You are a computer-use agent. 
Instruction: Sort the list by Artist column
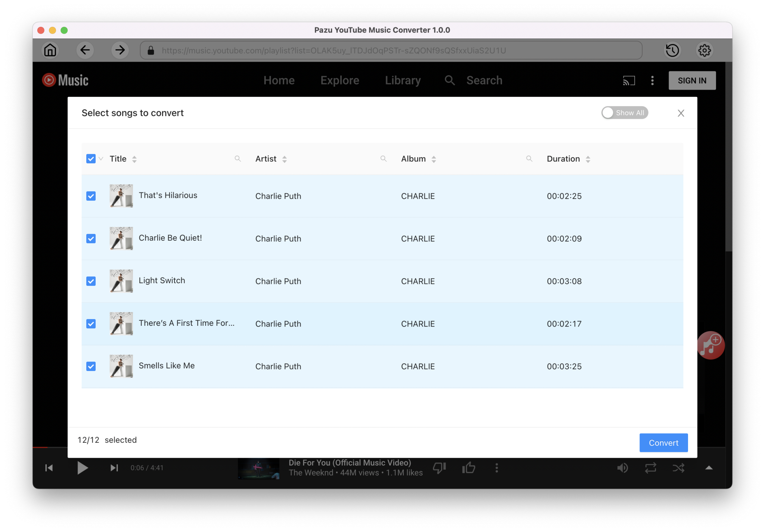pyautogui.click(x=284, y=158)
